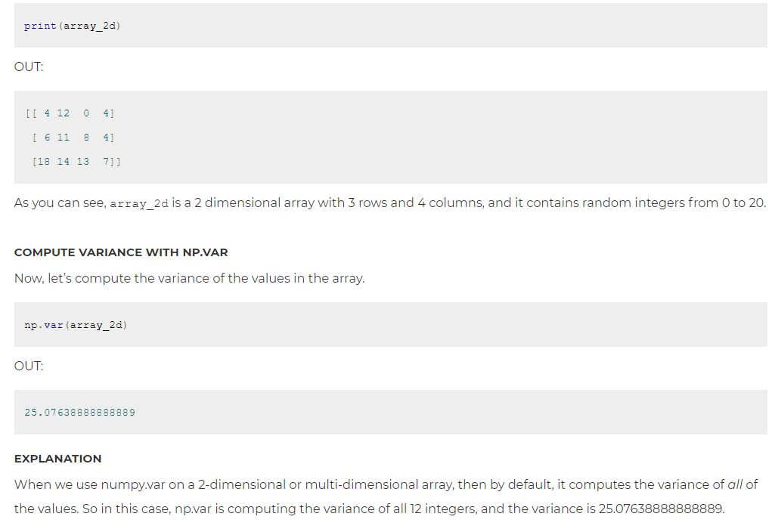Image resolution: width=772 pixels, height=532 pixels.
Task: Click third array row [18 14 13 7]
Action: (76, 162)
